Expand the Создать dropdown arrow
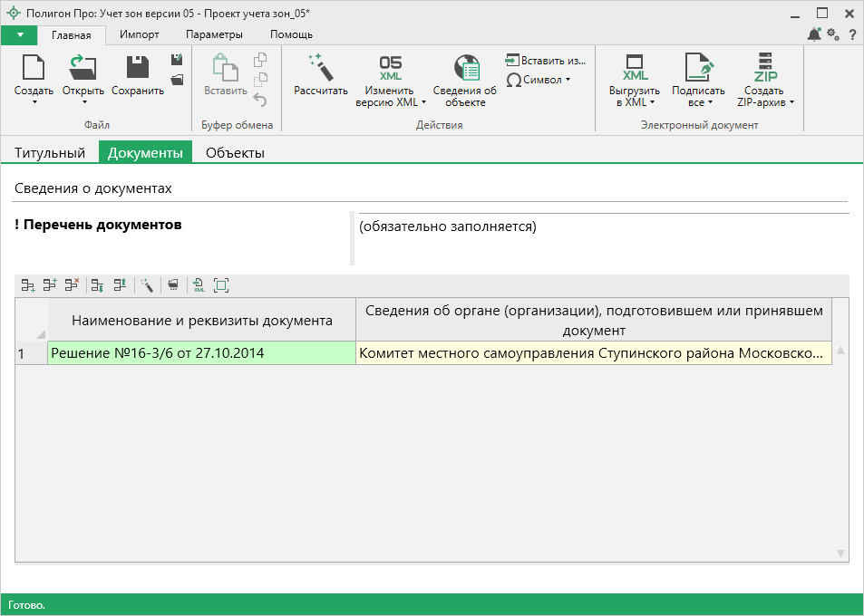 click(34, 101)
